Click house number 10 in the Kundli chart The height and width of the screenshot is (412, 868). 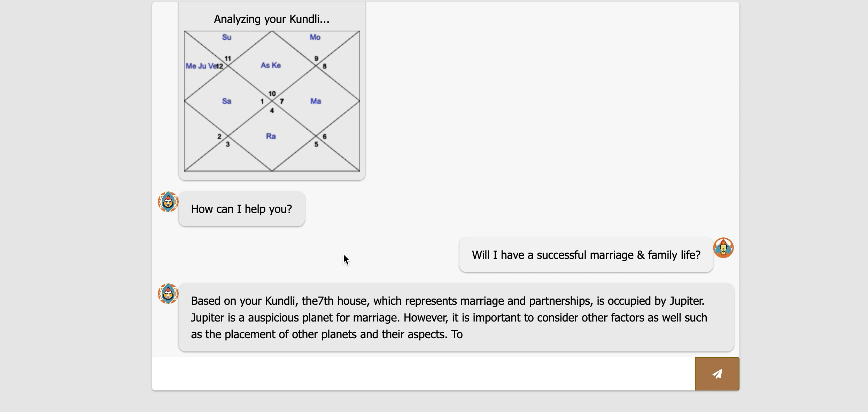(272, 94)
